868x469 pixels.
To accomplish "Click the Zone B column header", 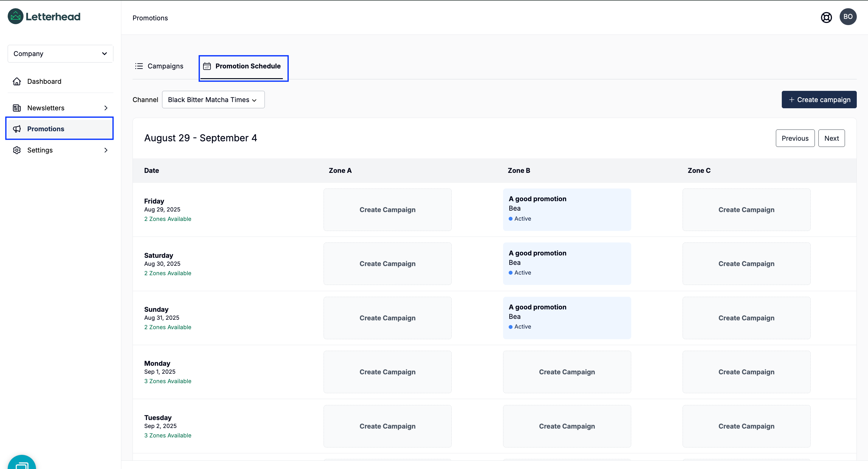I will 519,171.
